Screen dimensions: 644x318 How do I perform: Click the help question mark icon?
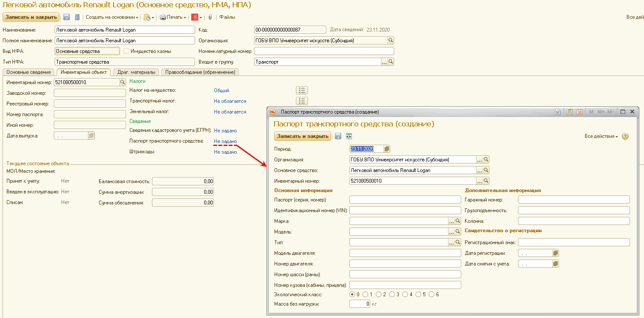coord(625,136)
